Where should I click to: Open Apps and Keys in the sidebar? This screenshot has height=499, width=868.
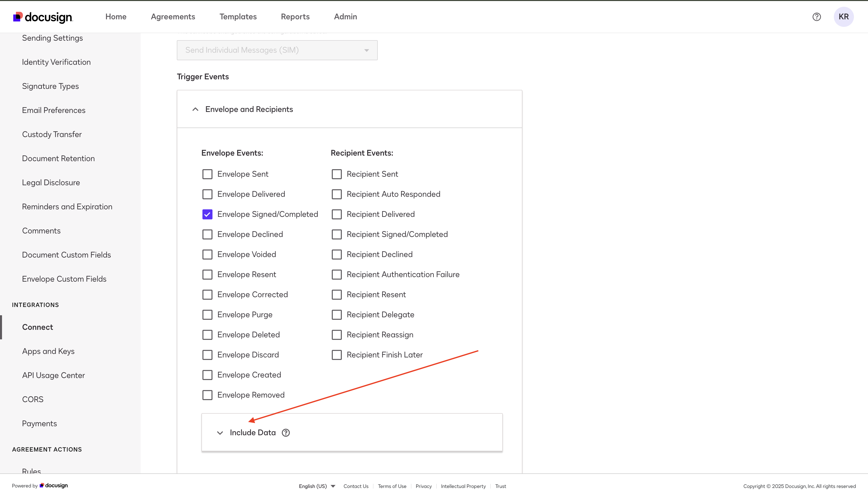[48, 351]
